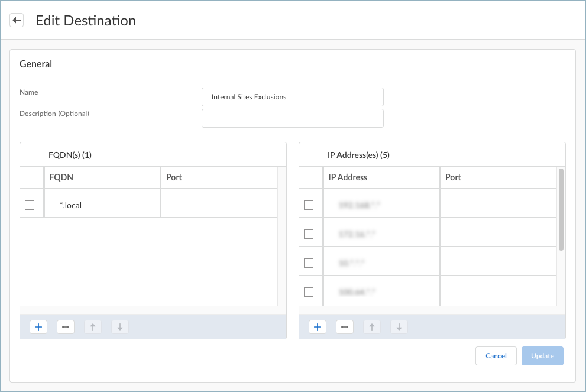Screen dimensions: 586x392
Task: Tick the fourth IP address row checkbox
Action: [309, 292]
